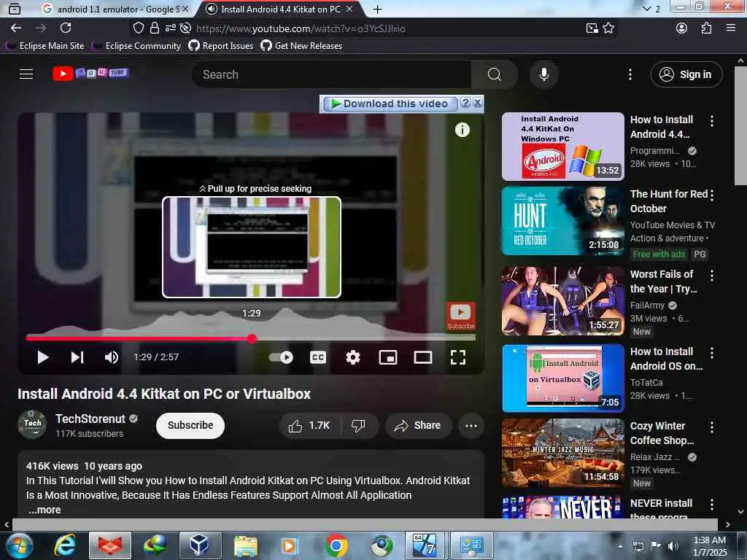This screenshot has height=560, width=747.
Task: Open TechStorenut channel avatar
Action: (x=32, y=424)
